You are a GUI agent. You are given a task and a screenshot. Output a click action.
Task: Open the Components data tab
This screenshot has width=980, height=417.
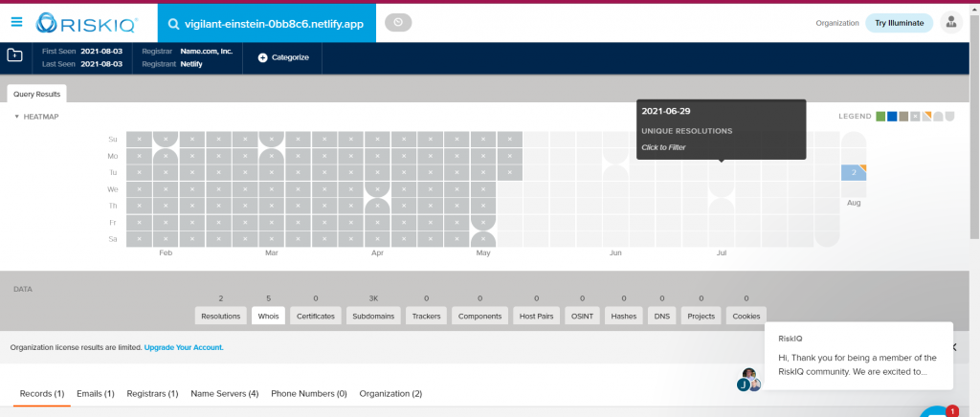(x=480, y=316)
